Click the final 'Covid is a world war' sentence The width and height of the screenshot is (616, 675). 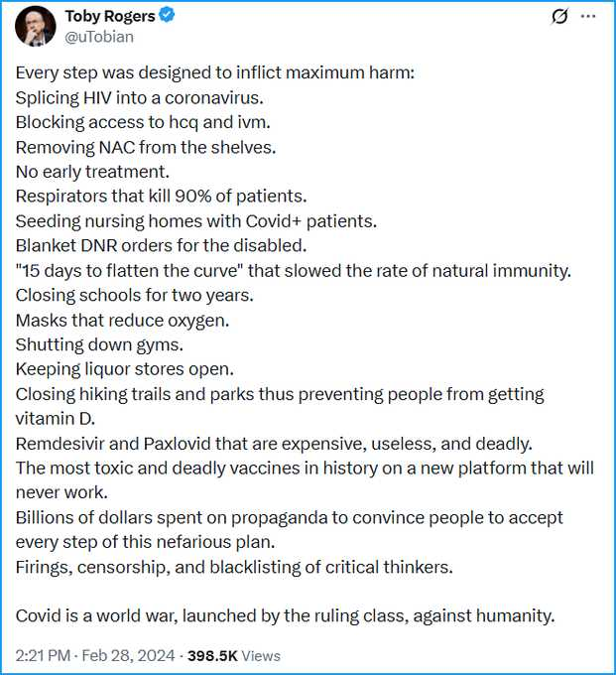tap(286, 616)
